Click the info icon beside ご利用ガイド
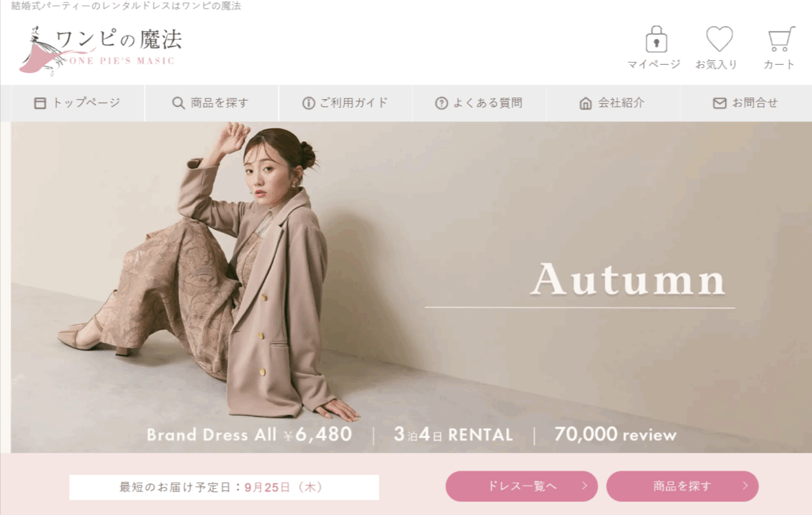This screenshot has height=515, width=812. pyautogui.click(x=308, y=103)
